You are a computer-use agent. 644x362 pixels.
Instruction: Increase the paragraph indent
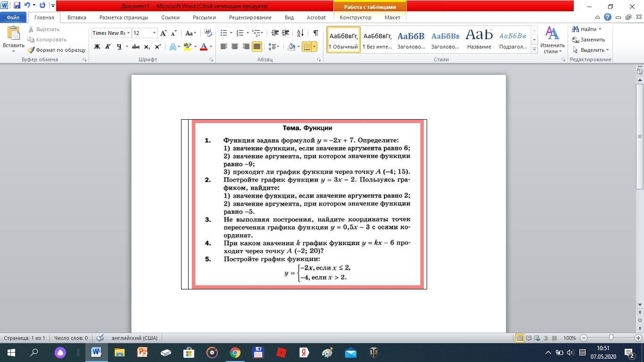(x=286, y=33)
